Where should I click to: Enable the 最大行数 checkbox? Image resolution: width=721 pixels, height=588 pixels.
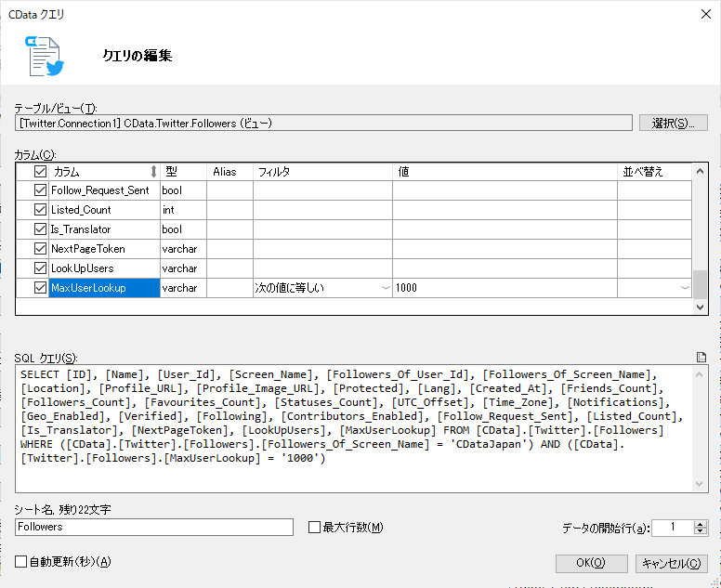[314, 527]
